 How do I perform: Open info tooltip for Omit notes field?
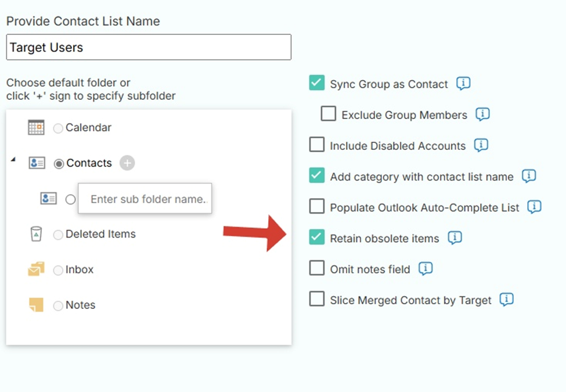click(426, 268)
